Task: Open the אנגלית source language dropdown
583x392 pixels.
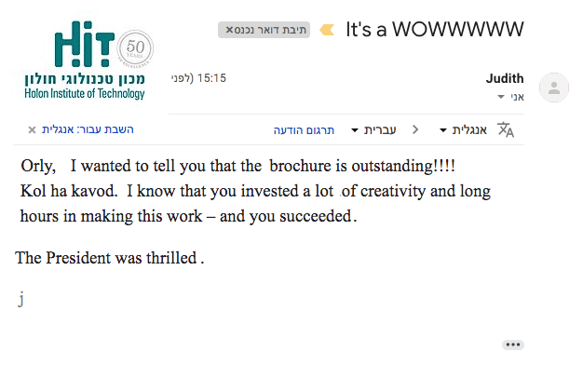Action: point(463,129)
